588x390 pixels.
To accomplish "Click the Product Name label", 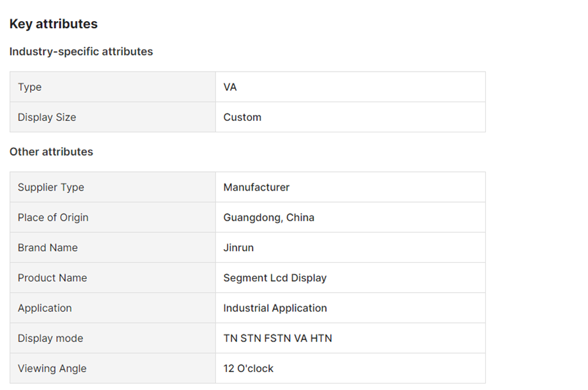I will (52, 278).
